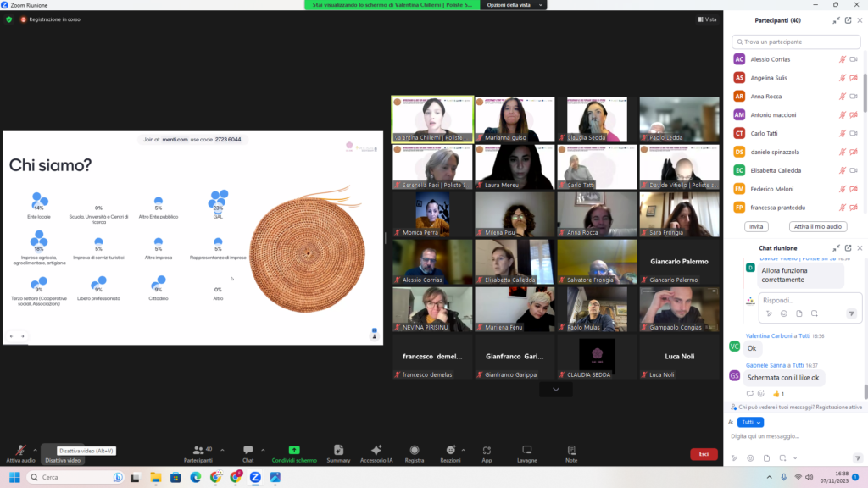The width and height of the screenshot is (868, 488).
Task: Go to previous Mentimeter slide arrow
Action: tap(12, 336)
